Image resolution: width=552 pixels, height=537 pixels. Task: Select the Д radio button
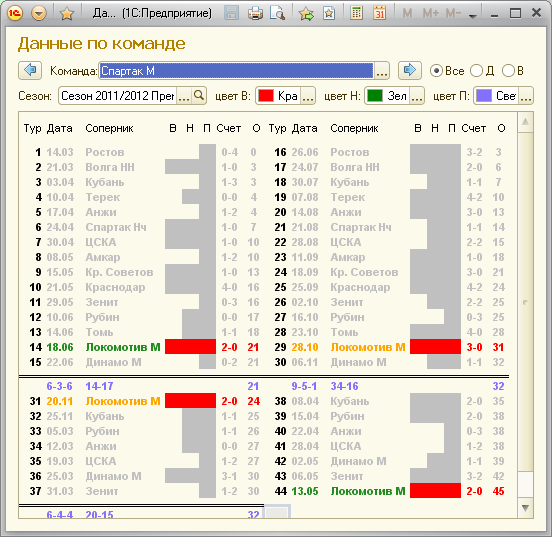[476, 71]
